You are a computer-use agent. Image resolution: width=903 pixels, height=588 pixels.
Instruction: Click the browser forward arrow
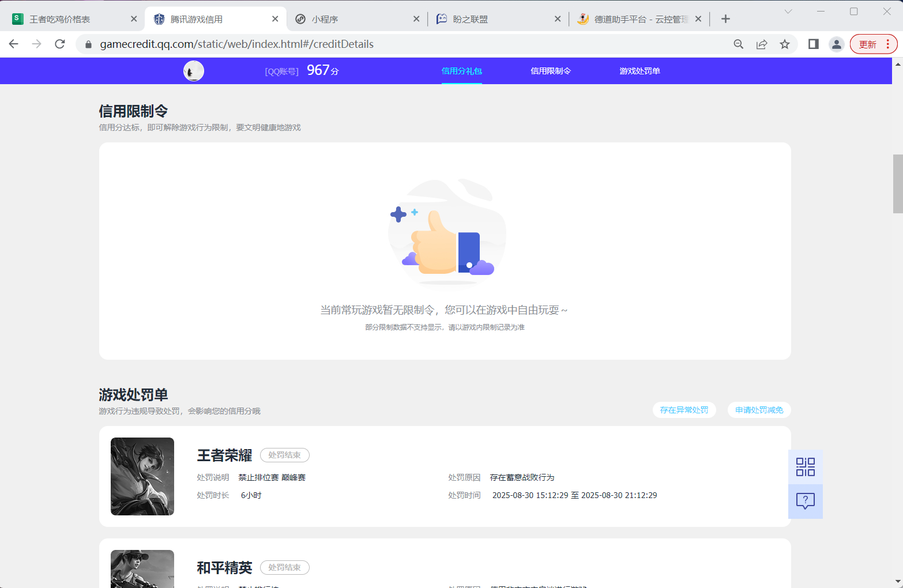point(37,44)
